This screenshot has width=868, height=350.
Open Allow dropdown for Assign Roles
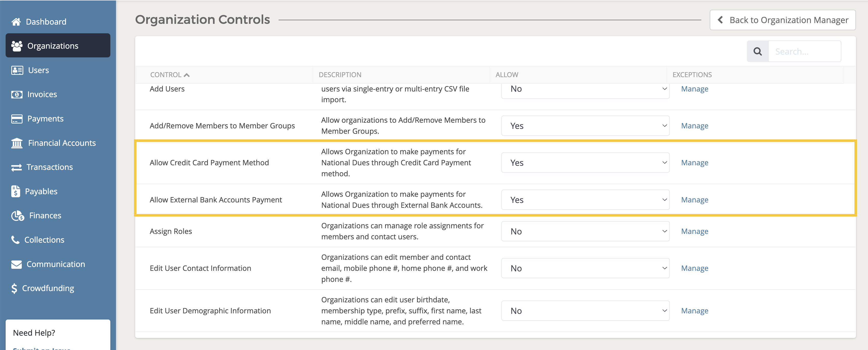coord(585,231)
